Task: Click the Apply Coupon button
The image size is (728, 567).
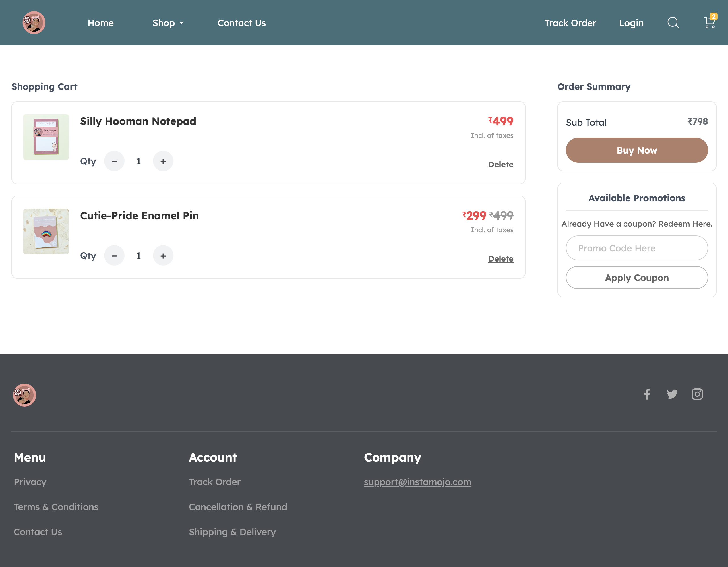Action: (637, 278)
